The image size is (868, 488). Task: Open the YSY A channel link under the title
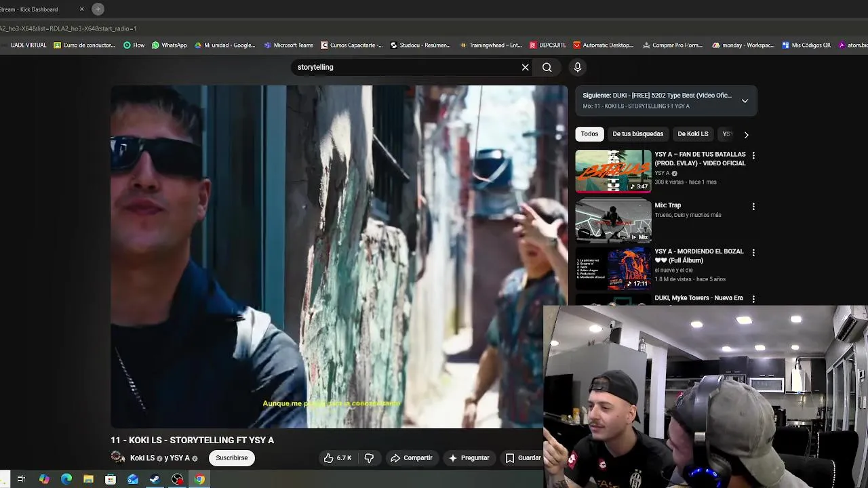click(x=180, y=458)
